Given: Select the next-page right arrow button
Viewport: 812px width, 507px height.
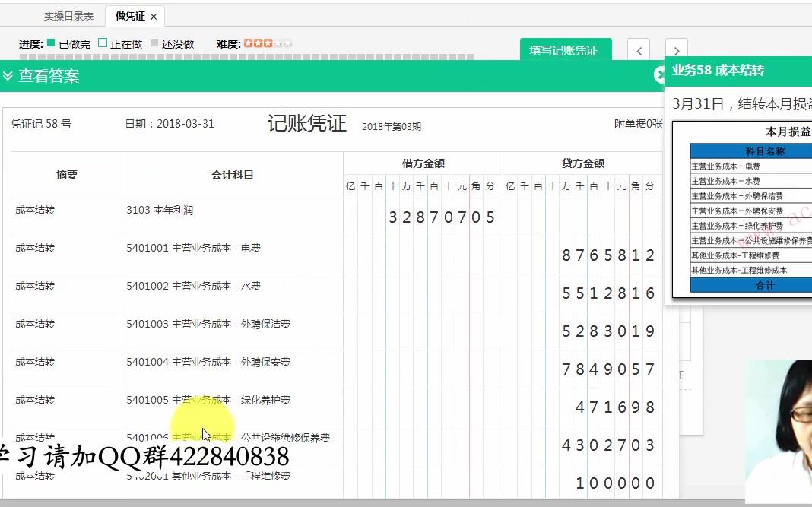Looking at the screenshot, I should pyautogui.click(x=675, y=49).
